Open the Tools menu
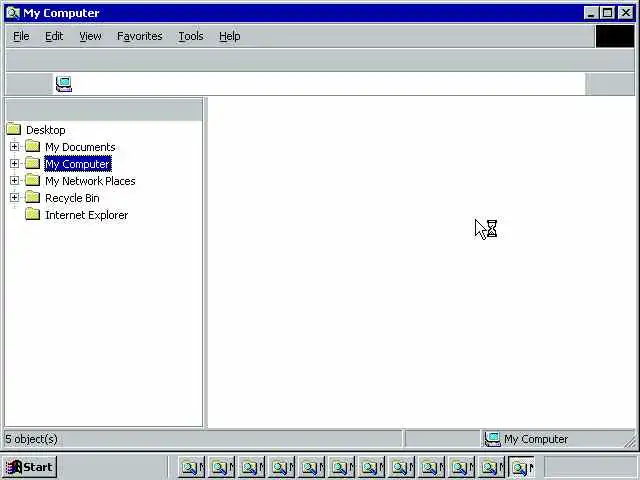The height and width of the screenshot is (480, 640). point(191,36)
